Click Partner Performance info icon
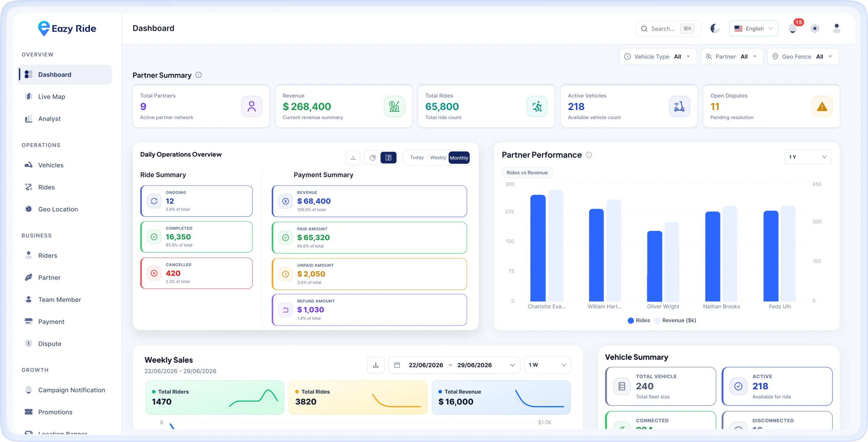Screen dimensions: 868x442 (x=589, y=155)
